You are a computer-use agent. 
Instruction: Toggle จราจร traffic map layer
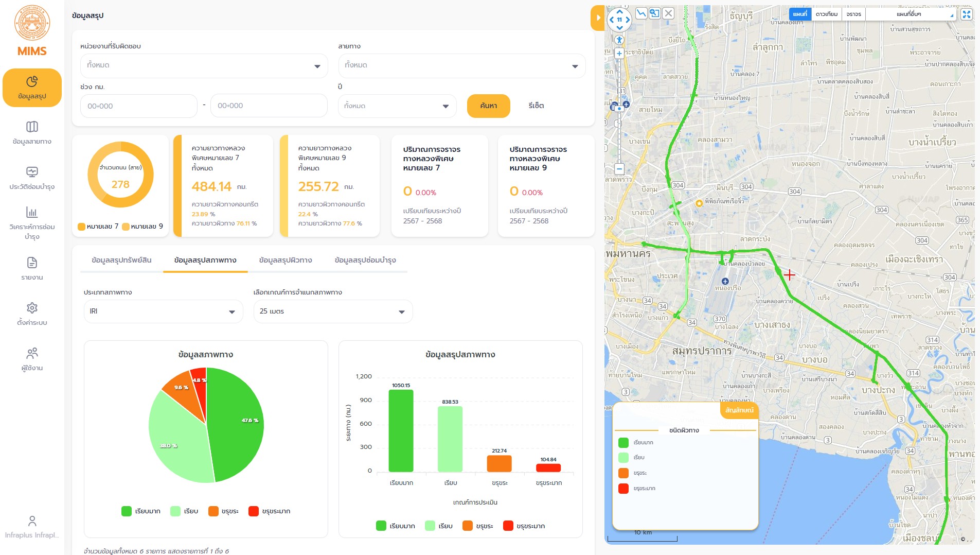coord(853,14)
